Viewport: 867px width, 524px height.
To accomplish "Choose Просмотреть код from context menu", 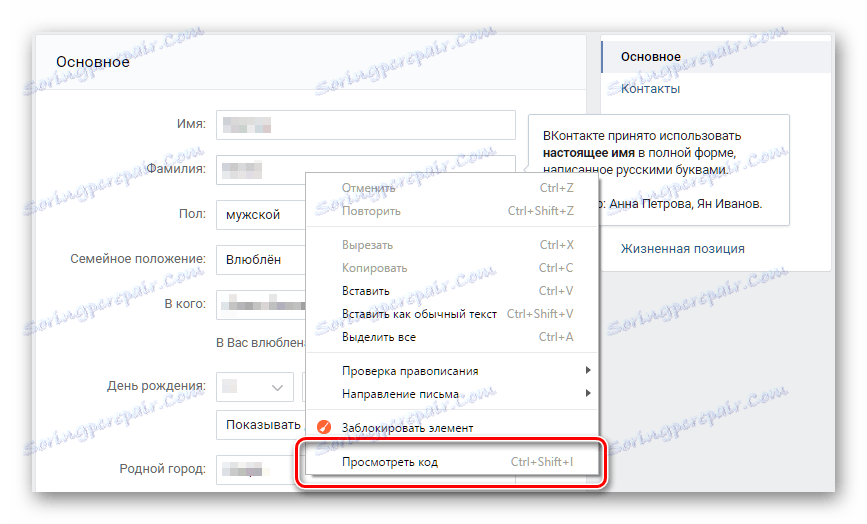I will coord(452,462).
